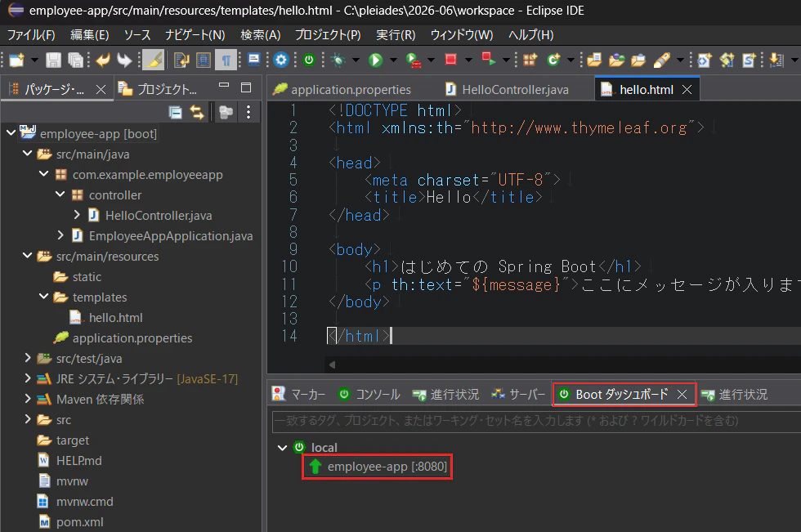The width and height of the screenshot is (801, 532).
Task: Open the プロジェクト(P) menu
Action: pos(328,34)
